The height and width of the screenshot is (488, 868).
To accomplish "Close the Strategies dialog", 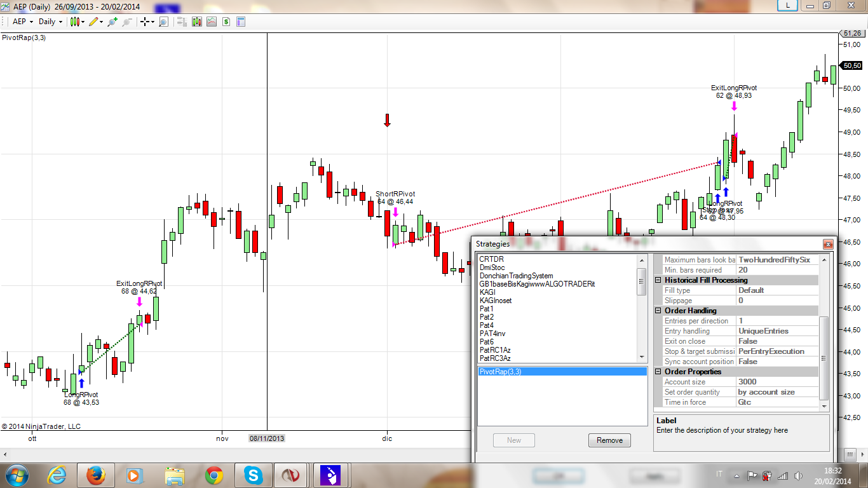I will (x=827, y=244).
